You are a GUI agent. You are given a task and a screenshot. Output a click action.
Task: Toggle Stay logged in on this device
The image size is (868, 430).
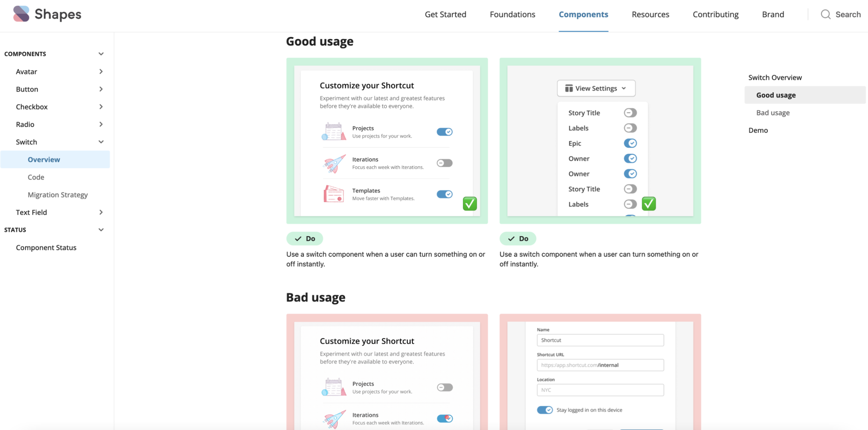545,410
